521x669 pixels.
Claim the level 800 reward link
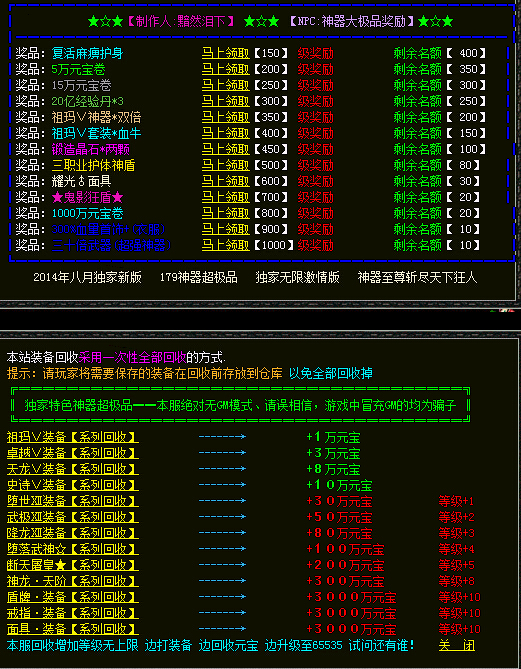tap(226, 214)
